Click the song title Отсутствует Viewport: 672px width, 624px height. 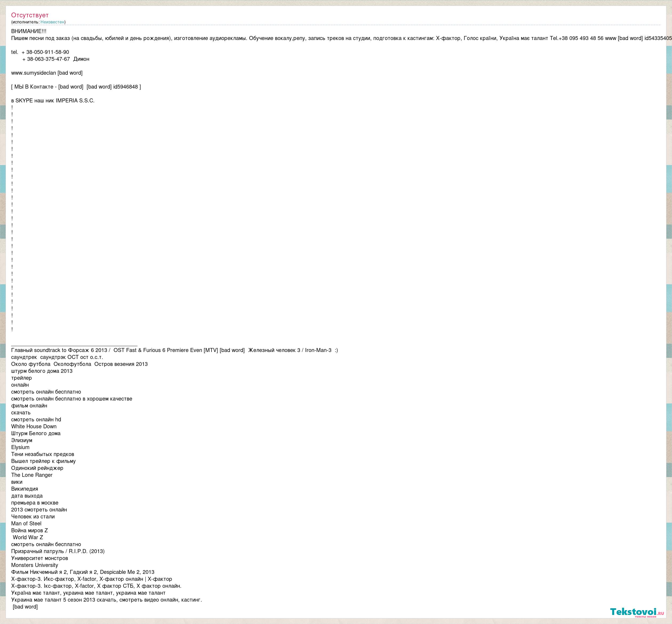pyautogui.click(x=30, y=15)
